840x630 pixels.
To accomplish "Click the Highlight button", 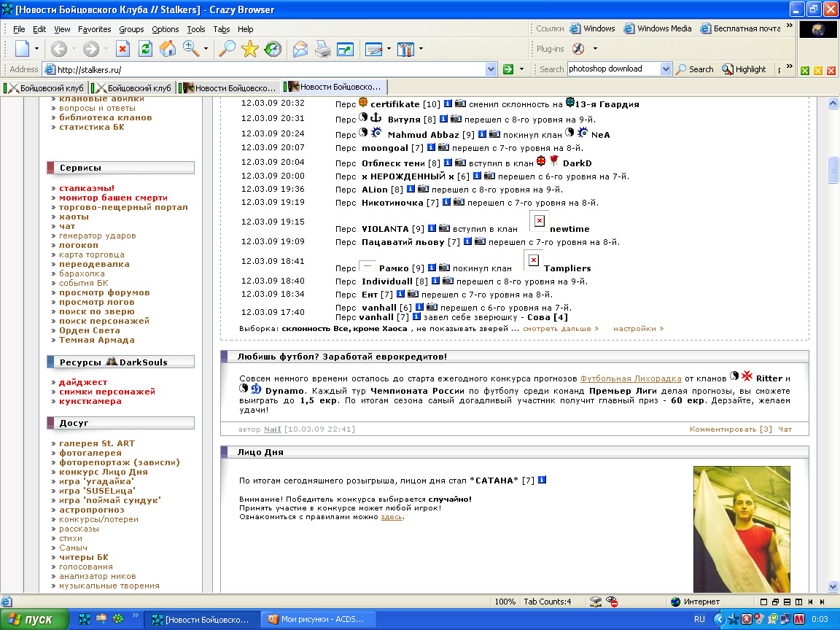I will click(744, 69).
